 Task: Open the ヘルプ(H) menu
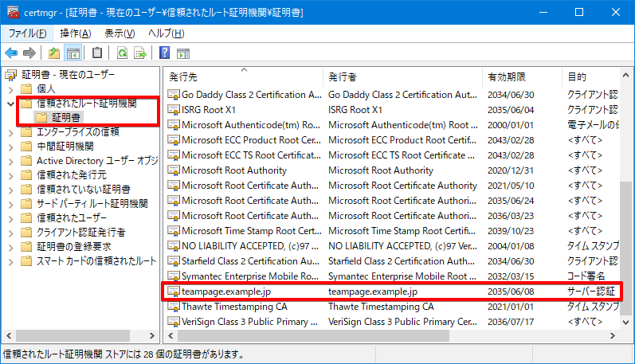coord(166,33)
